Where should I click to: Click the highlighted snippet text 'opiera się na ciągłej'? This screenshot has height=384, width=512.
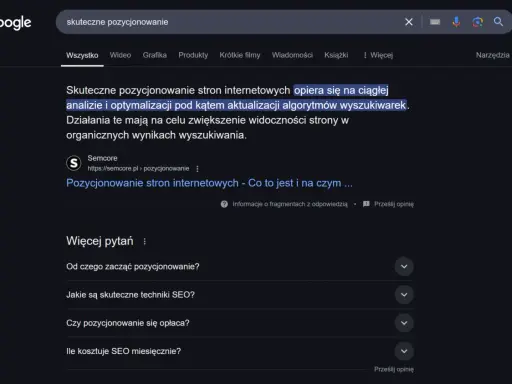[341, 90]
